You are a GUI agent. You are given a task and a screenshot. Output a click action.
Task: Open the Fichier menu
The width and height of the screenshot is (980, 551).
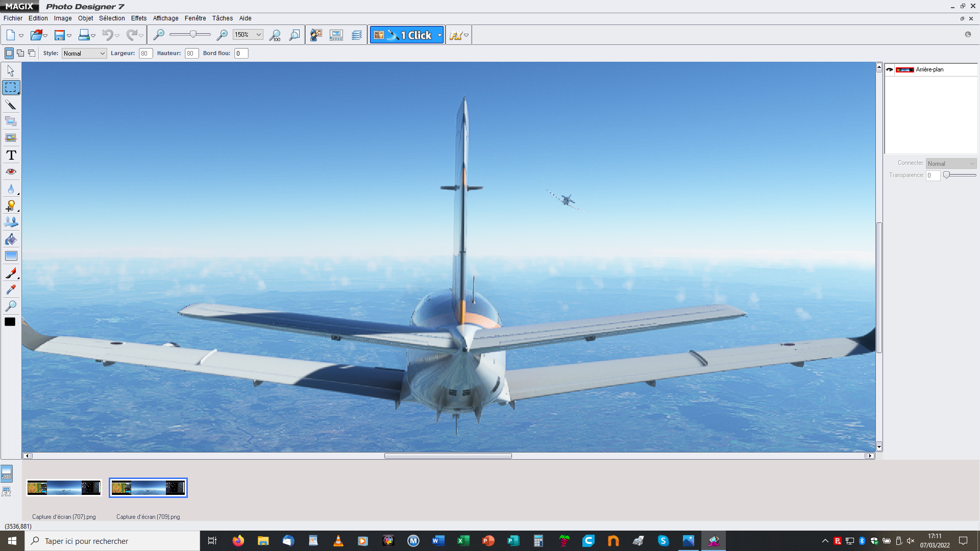13,18
